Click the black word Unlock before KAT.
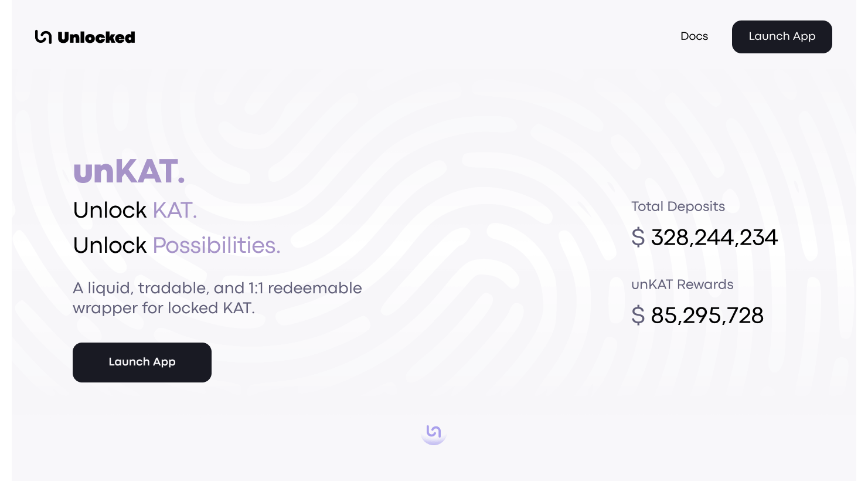Image resolution: width=868 pixels, height=481 pixels. [110, 210]
